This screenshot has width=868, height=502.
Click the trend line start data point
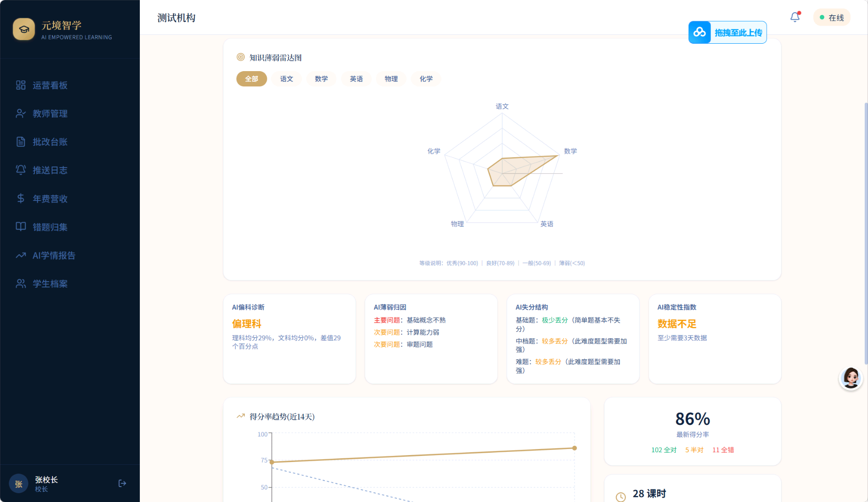[272, 462]
